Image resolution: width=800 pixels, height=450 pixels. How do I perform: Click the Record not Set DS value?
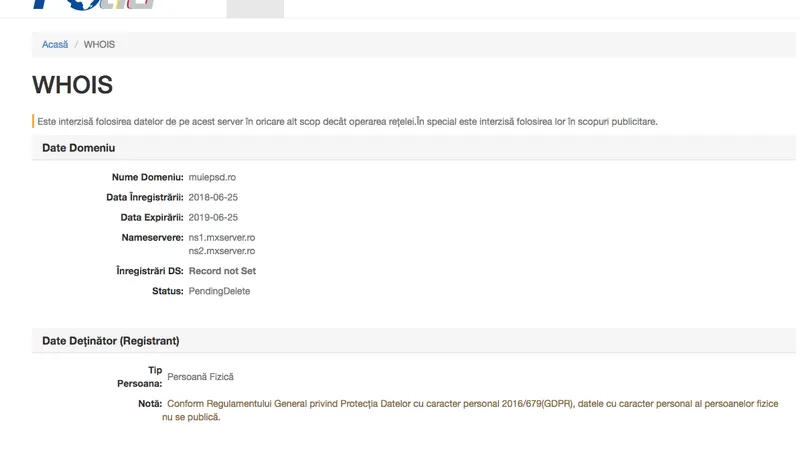click(222, 271)
